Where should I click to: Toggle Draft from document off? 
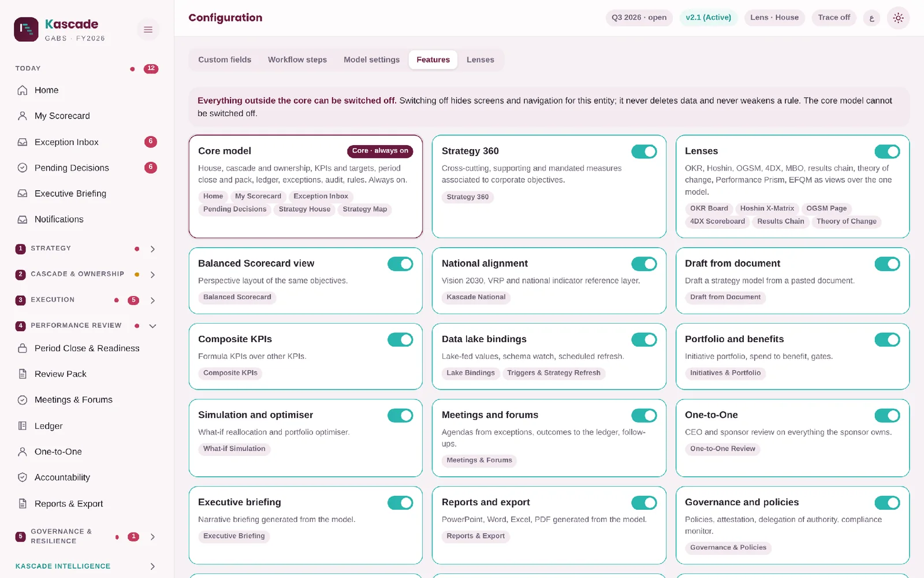(887, 264)
